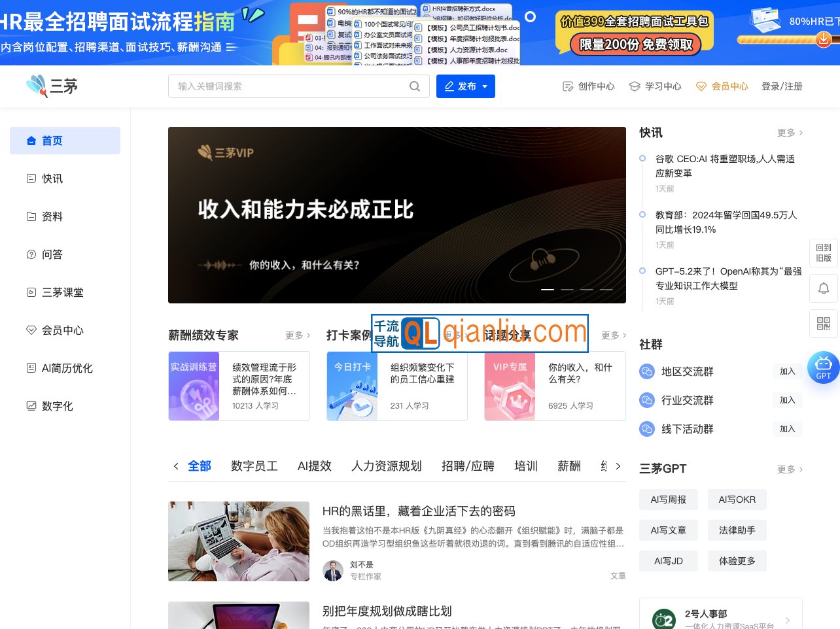Expand the 发布 dropdown arrow
840x629 pixels.
click(483, 86)
